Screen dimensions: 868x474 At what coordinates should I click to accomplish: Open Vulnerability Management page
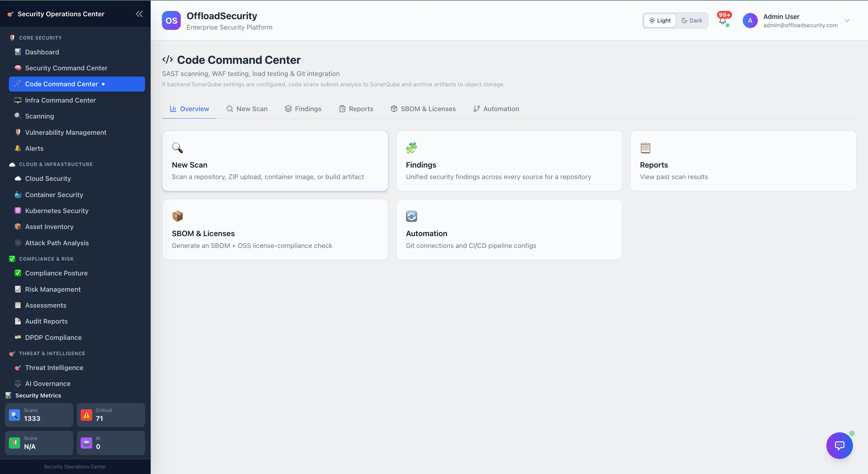(77, 132)
